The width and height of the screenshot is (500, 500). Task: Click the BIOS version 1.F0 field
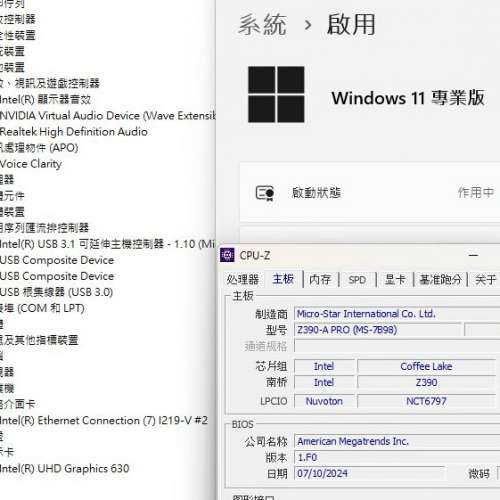[x=397, y=457]
